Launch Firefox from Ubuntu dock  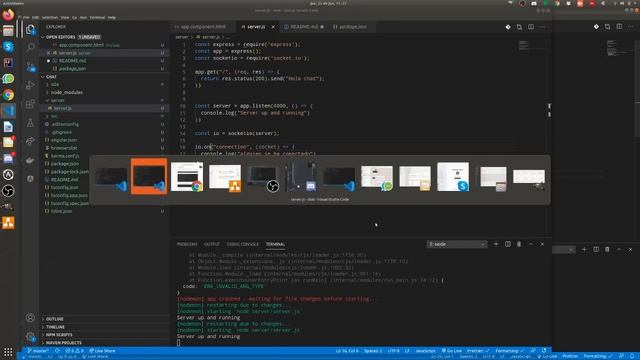[x=8, y=15]
